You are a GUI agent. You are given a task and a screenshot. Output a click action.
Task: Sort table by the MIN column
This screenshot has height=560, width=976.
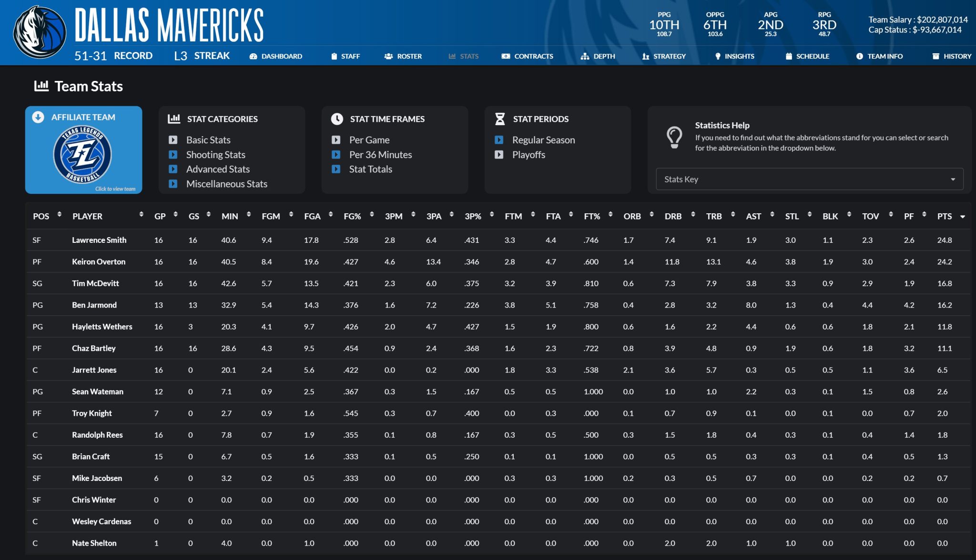tap(230, 216)
